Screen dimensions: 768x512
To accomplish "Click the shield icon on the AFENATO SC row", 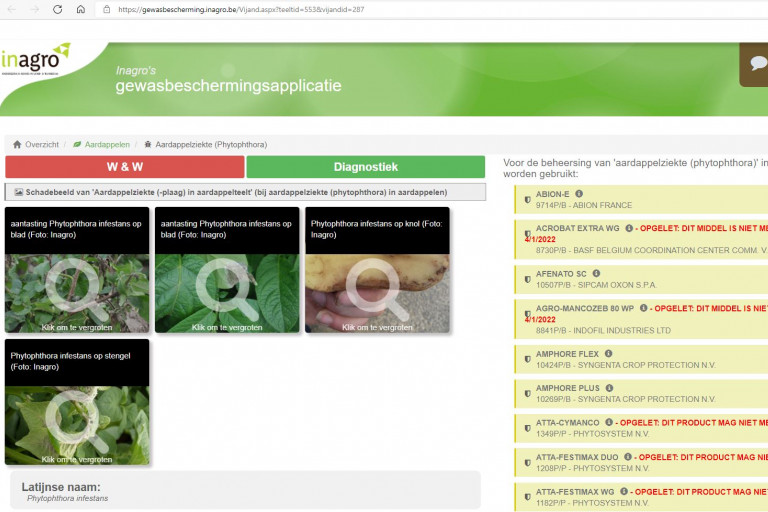I will [x=528, y=279].
